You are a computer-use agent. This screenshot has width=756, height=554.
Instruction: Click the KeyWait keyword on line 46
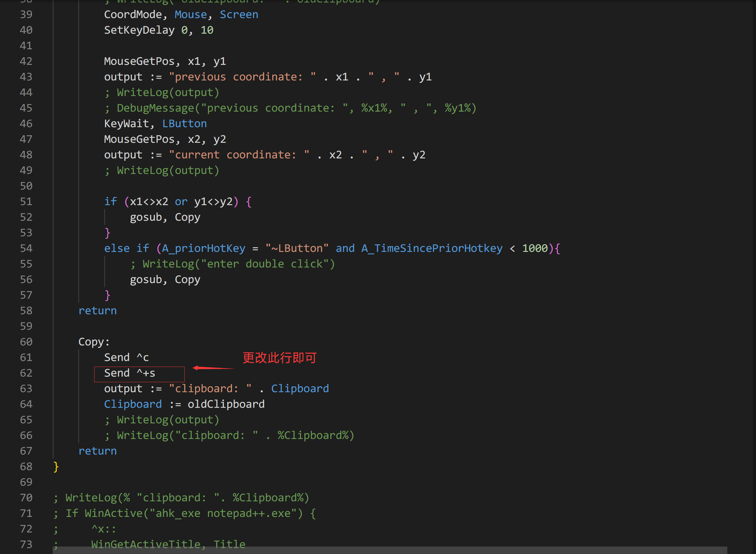(126, 124)
